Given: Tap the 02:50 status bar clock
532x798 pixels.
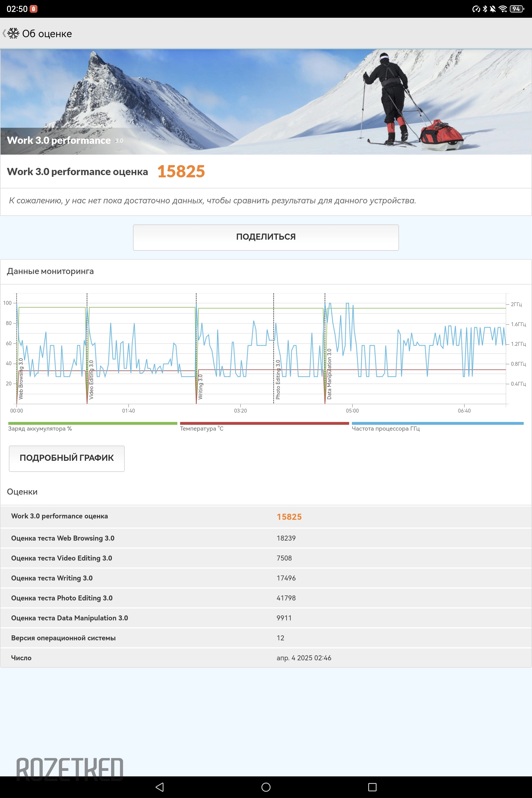Looking at the screenshot, I should click(17, 9).
